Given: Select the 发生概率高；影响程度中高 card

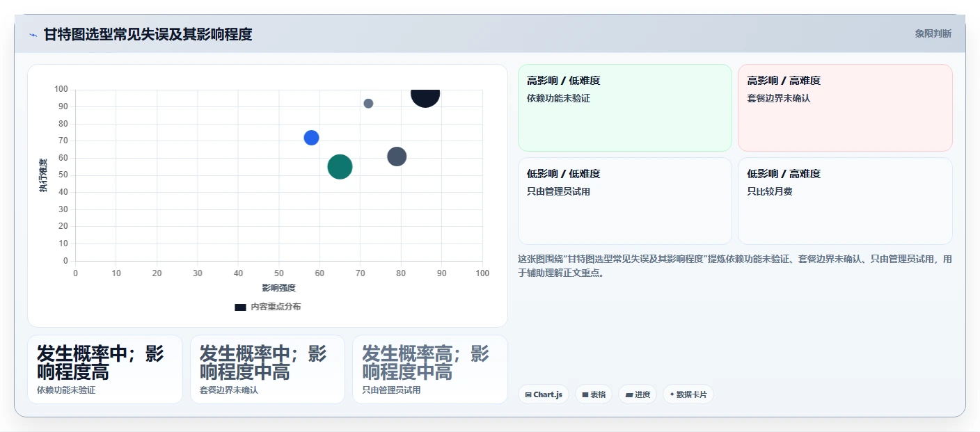Looking at the screenshot, I should tap(430, 369).
